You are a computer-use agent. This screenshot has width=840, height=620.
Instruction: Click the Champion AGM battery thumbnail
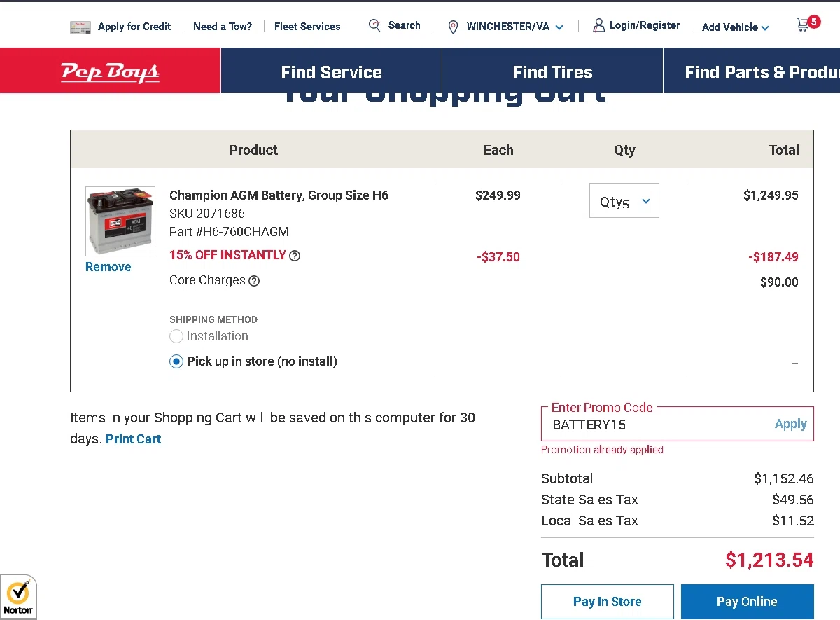[120, 221]
